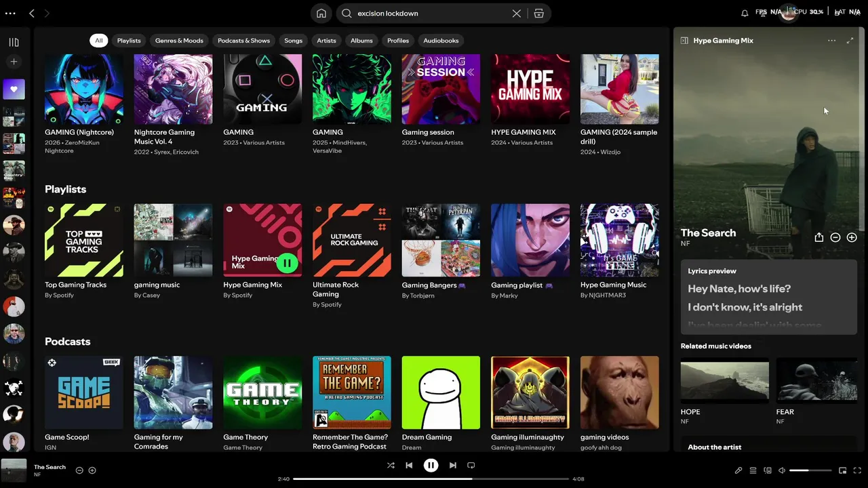Screen dimensions: 868x488
Task: Skip to previous track
Action: (409, 465)
